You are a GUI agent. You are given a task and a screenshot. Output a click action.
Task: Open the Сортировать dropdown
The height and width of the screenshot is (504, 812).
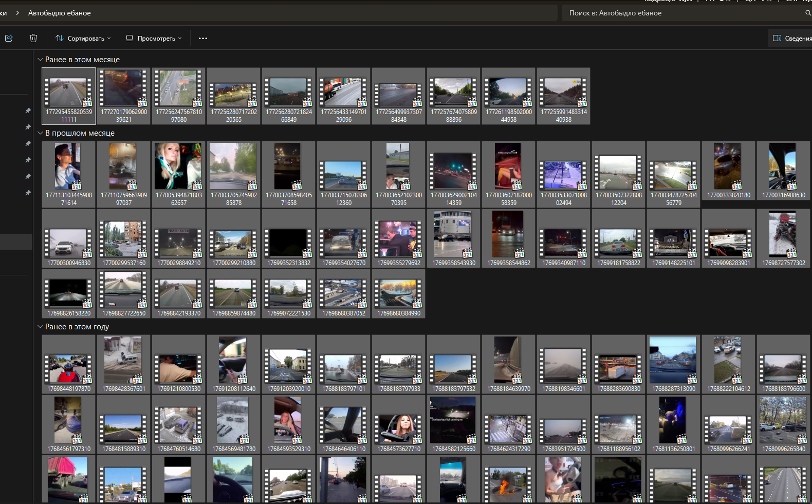tap(83, 39)
